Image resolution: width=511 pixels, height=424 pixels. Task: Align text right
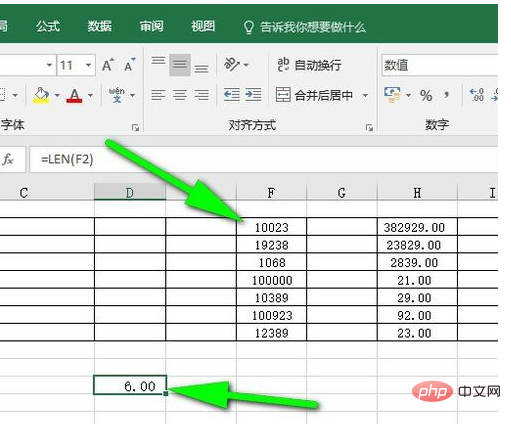[202, 95]
